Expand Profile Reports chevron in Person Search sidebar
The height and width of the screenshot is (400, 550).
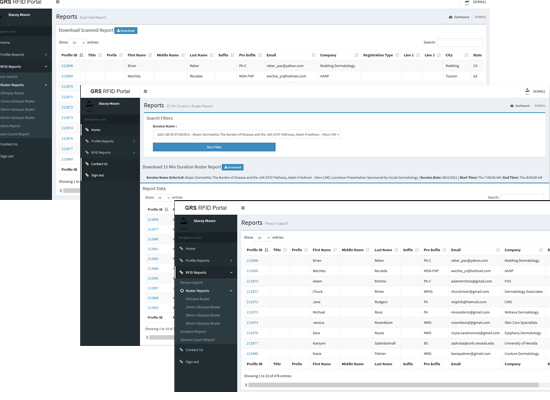tap(231, 260)
